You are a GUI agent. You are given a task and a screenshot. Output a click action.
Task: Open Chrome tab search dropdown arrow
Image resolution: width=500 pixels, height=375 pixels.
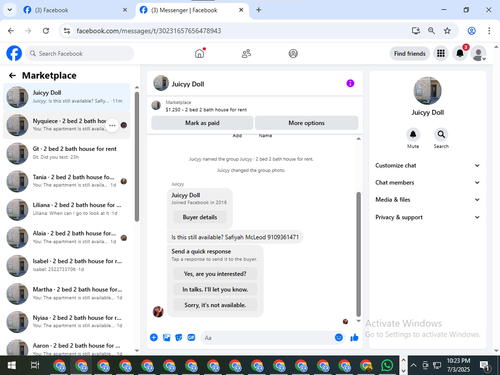click(x=10, y=10)
